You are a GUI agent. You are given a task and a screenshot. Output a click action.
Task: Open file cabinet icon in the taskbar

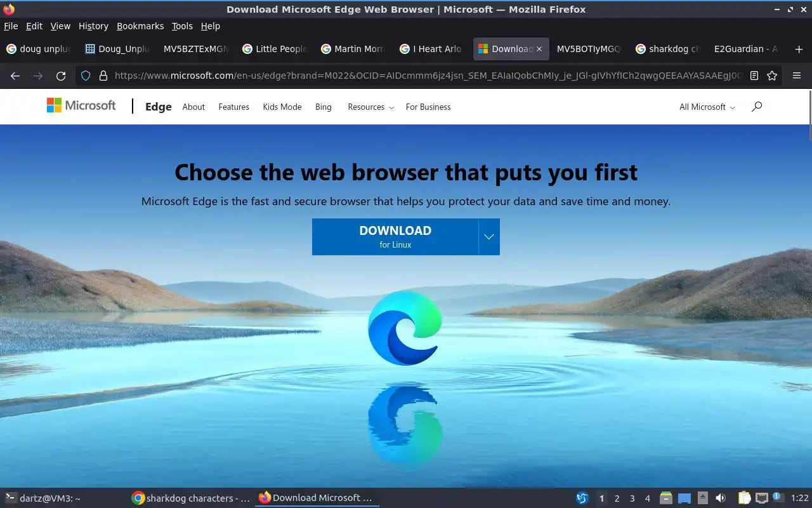pyautogui.click(x=665, y=498)
